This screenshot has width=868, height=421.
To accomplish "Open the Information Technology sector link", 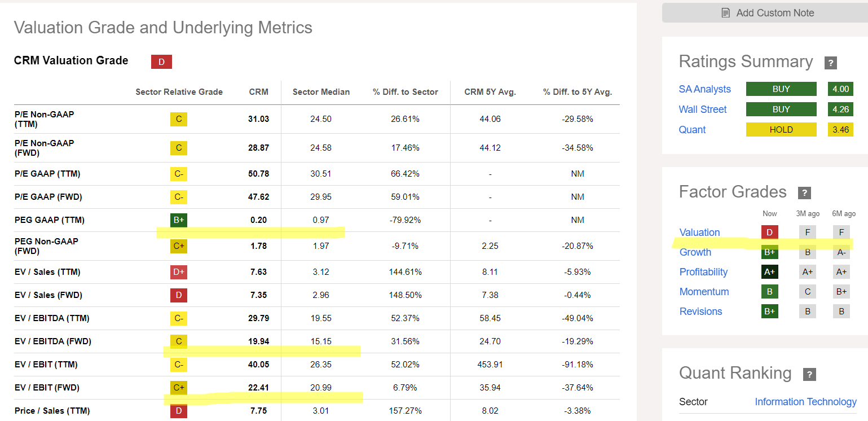I will tap(805, 402).
